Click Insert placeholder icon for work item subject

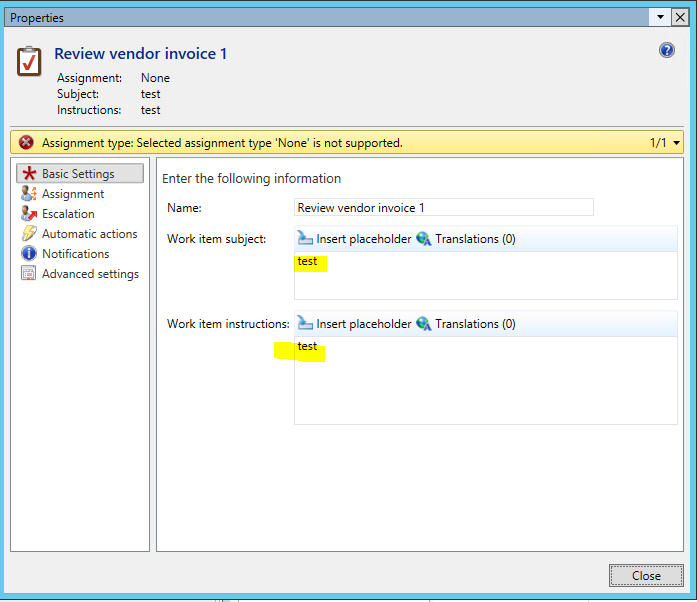[x=305, y=239]
